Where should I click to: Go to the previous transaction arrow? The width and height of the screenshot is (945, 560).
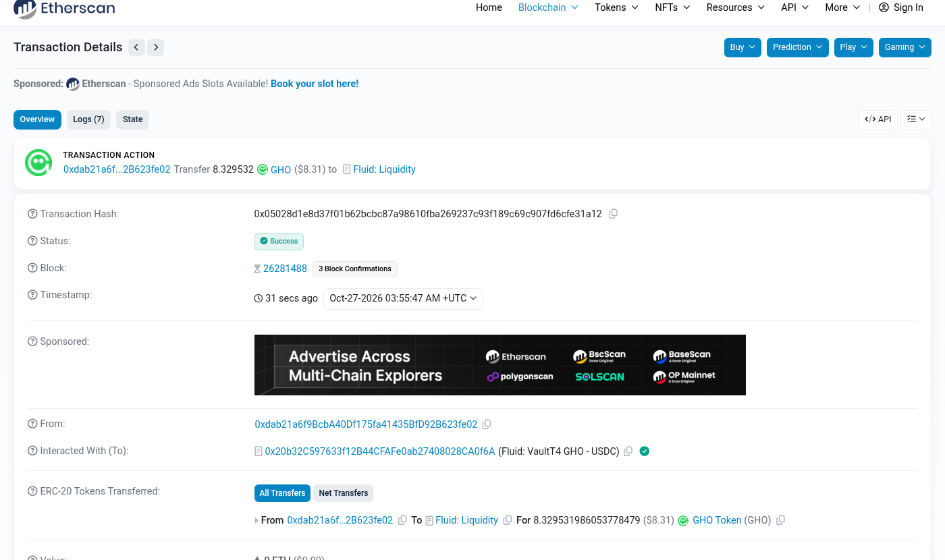pyautogui.click(x=136, y=47)
